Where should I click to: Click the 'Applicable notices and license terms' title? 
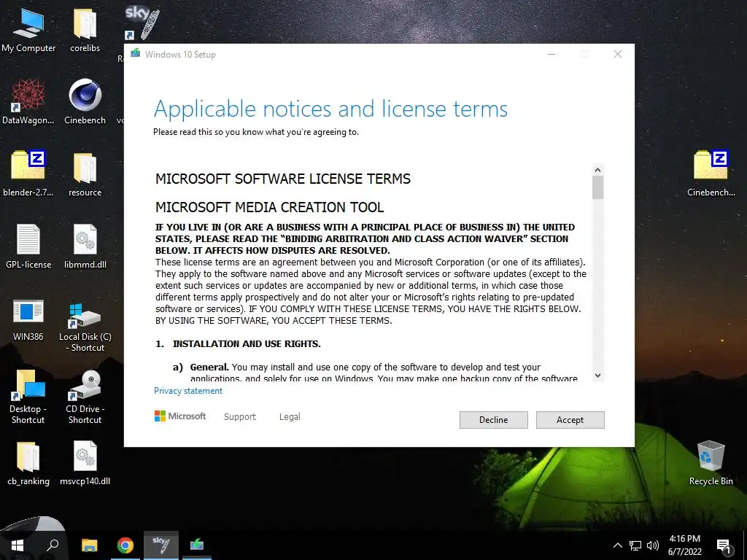coord(330,109)
